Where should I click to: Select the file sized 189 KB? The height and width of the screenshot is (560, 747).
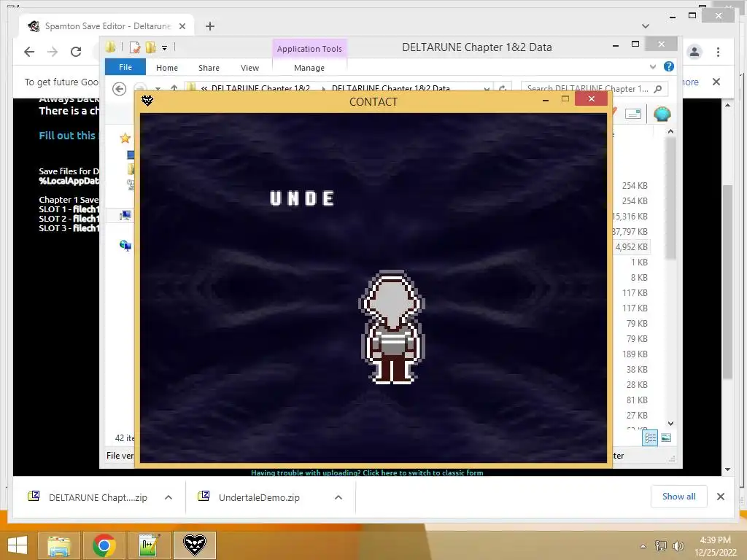[635, 354]
